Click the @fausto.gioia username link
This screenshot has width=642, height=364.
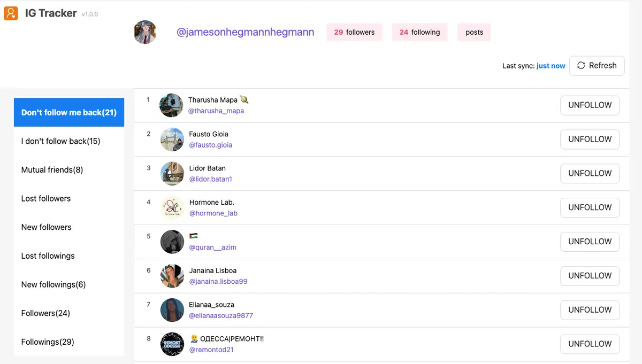210,145
